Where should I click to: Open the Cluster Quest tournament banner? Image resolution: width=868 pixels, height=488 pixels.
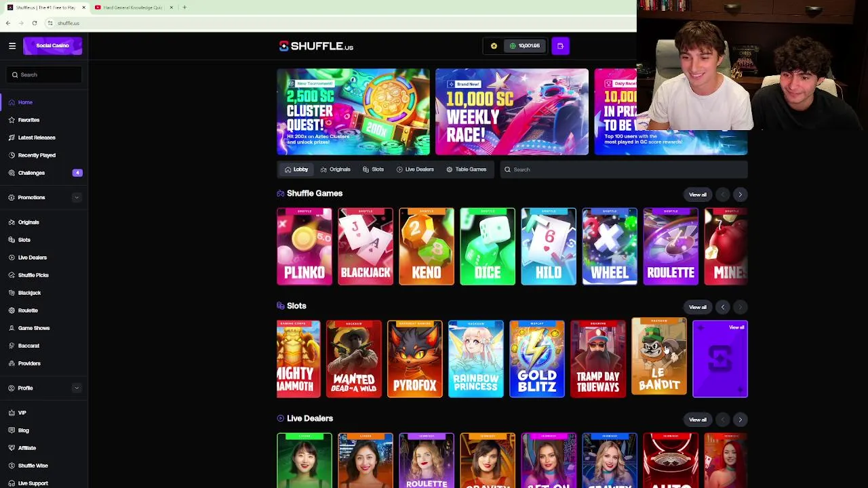[353, 112]
